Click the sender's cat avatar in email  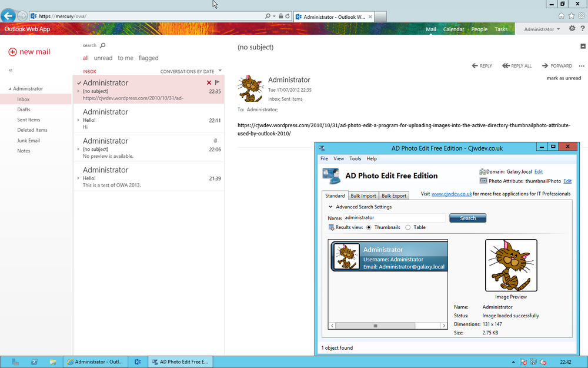[250, 89]
